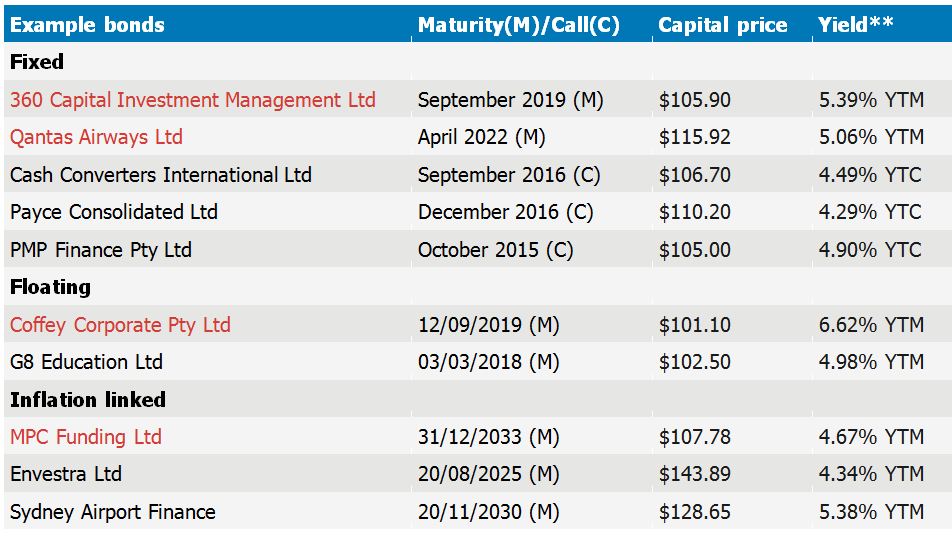This screenshot has width=952, height=538.
Task: Click the $143.89 capital price cell
Action: coord(695,474)
